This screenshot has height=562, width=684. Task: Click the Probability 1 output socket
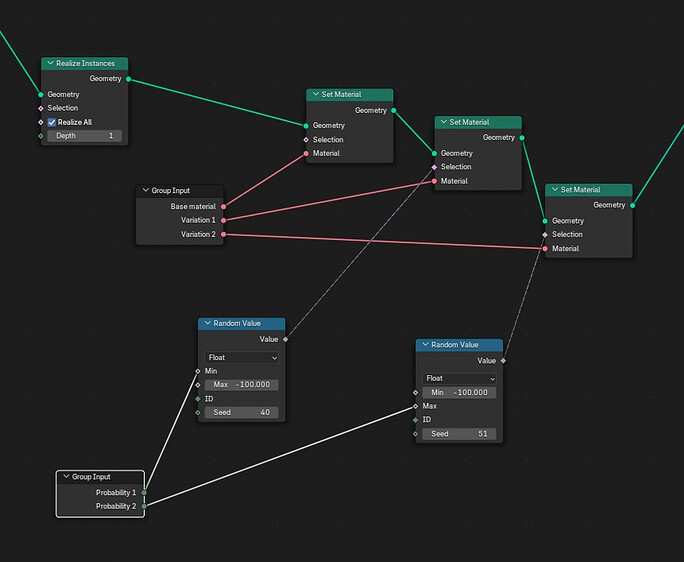[x=144, y=493]
